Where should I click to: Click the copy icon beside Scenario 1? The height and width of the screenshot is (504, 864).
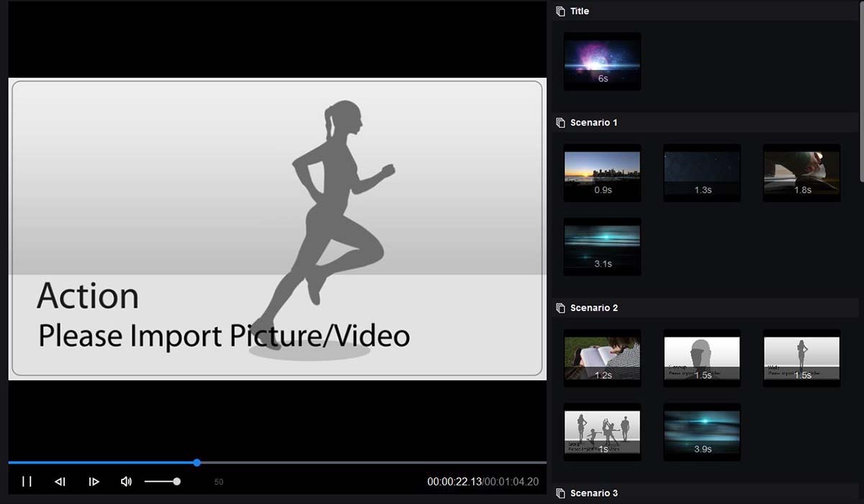click(560, 122)
